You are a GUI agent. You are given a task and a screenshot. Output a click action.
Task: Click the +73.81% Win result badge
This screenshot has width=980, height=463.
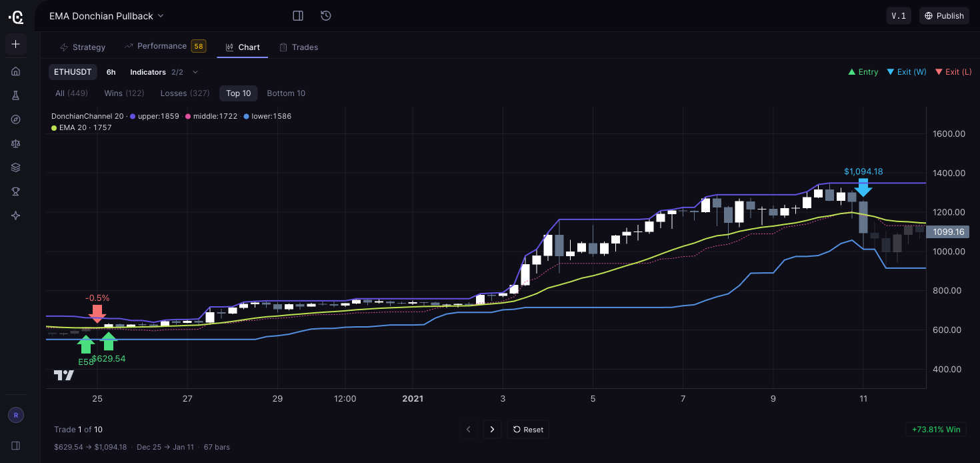(935, 430)
